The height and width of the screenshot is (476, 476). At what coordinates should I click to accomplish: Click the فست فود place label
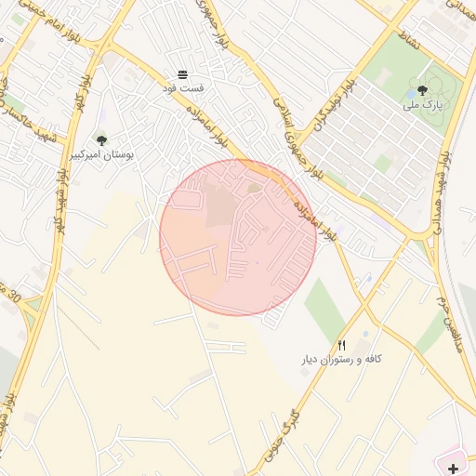183,88
